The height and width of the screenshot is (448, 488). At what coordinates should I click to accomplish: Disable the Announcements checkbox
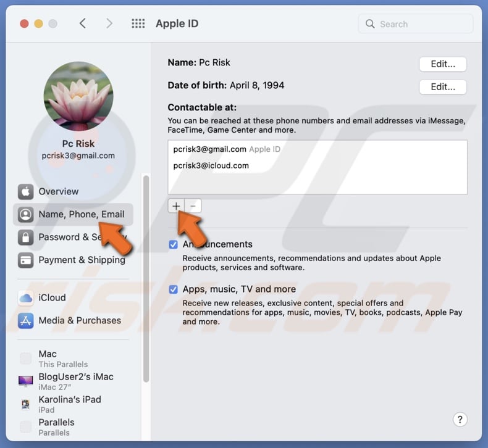click(x=174, y=245)
